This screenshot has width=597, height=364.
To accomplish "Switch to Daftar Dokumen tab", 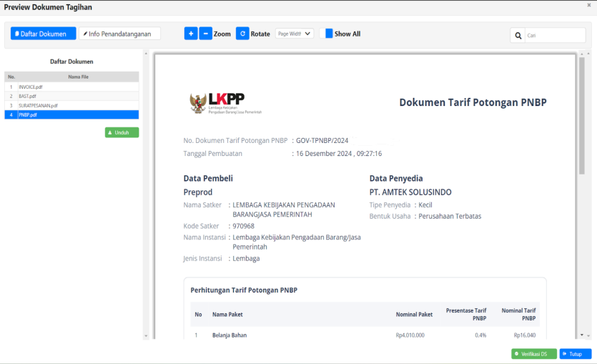I will [44, 34].
